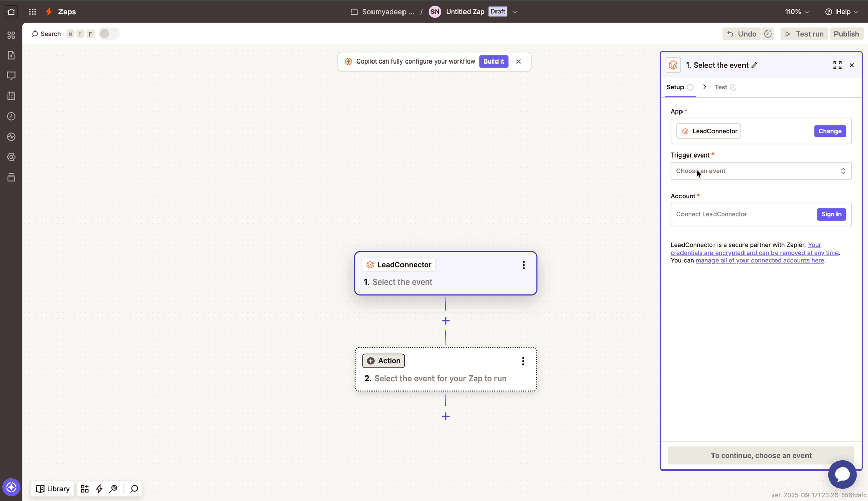Click Sign in to connect LeadConnector

831,214
